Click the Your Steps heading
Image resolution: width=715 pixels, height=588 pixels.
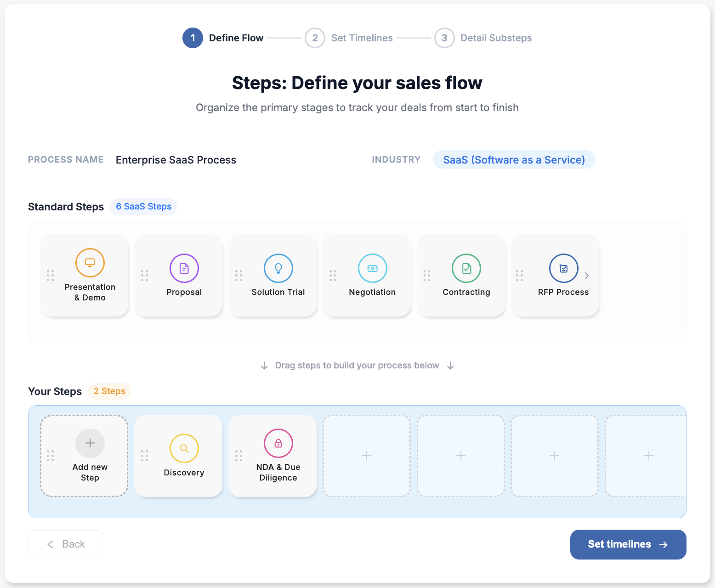pyautogui.click(x=55, y=391)
